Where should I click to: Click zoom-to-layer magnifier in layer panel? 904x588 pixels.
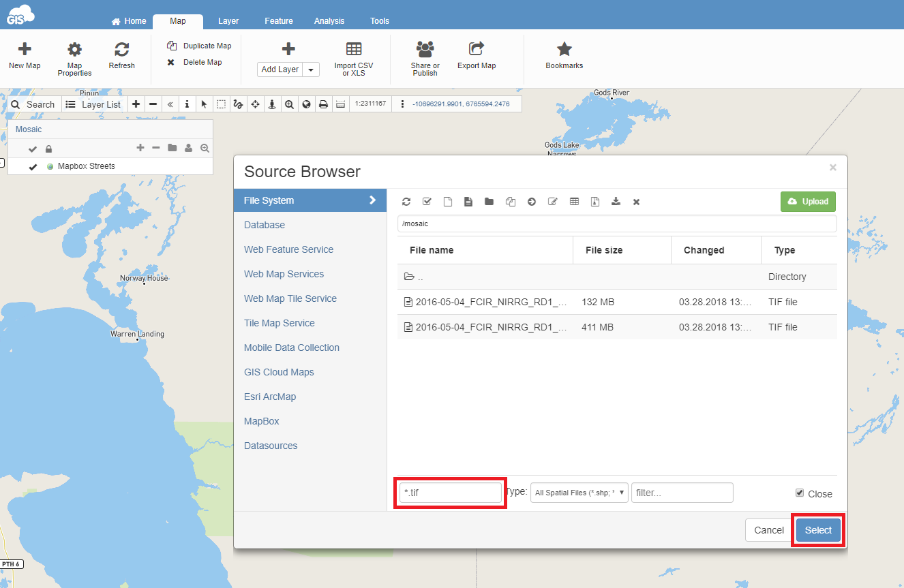pos(205,148)
